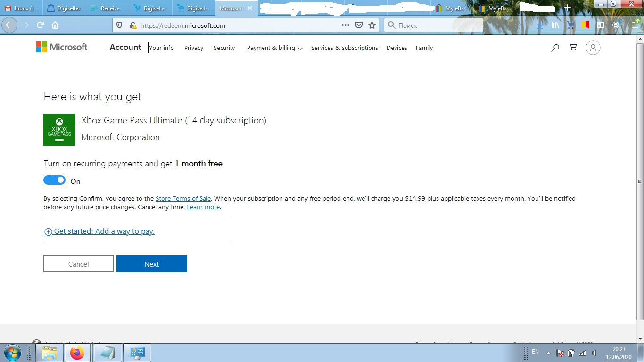644x362 pixels.
Task: Save page to Pocket icon
Action: coord(359,25)
